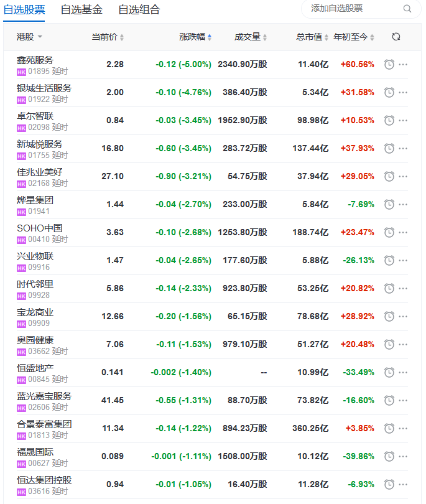Viewport: 426px width, 504px height.
Task: Set alert clock for 恒盛地产
Action: pyautogui.click(x=389, y=372)
